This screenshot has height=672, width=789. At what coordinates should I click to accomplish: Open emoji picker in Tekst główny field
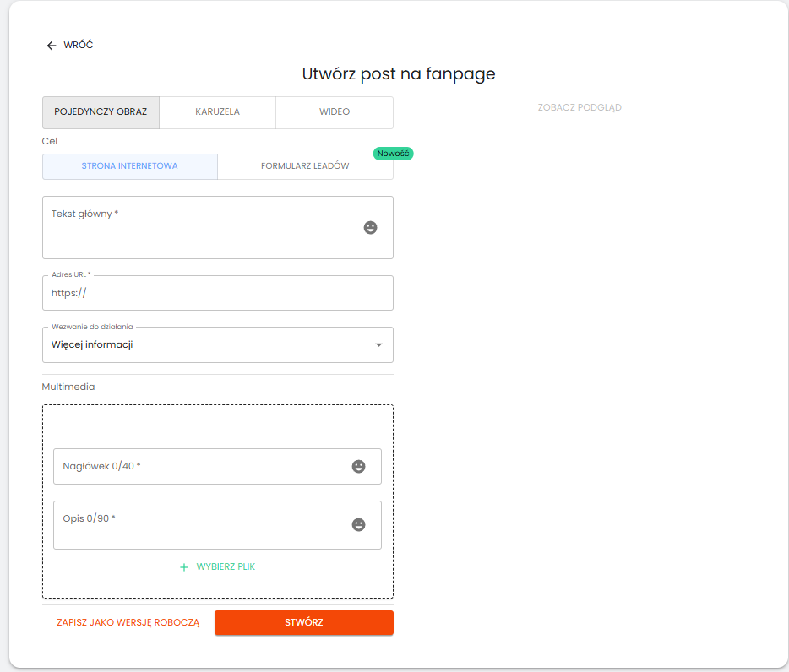point(370,227)
